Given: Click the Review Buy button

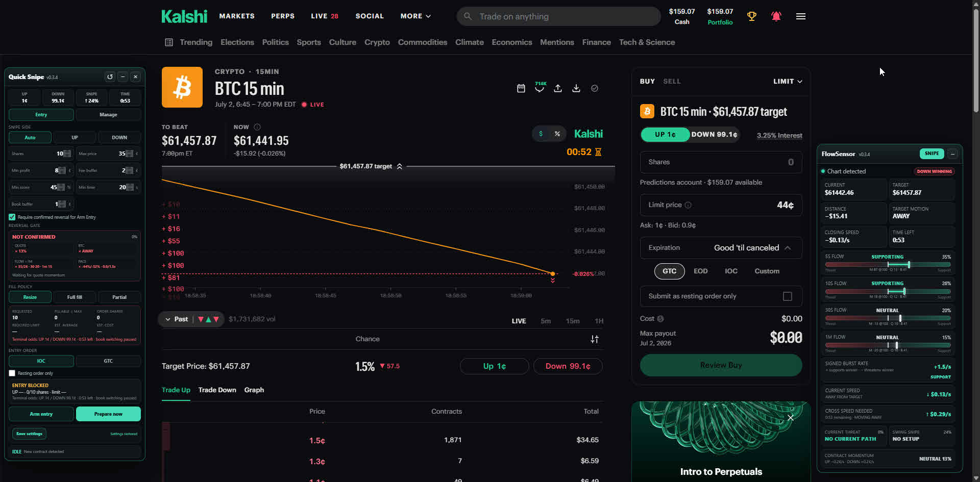Looking at the screenshot, I should pyautogui.click(x=721, y=365).
